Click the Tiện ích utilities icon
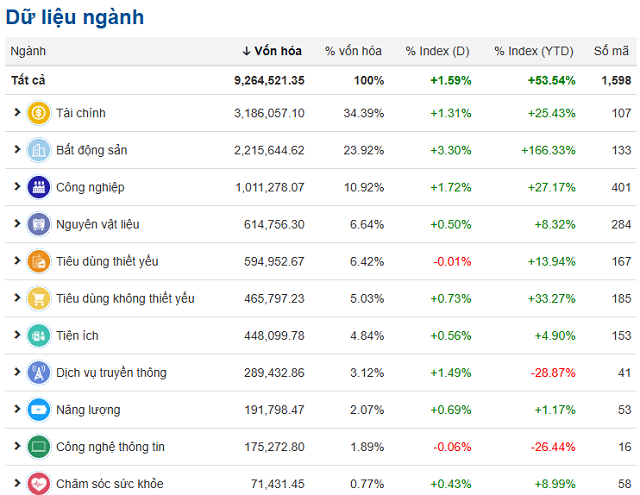The width and height of the screenshot is (640, 495). click(x=39, y=335)
